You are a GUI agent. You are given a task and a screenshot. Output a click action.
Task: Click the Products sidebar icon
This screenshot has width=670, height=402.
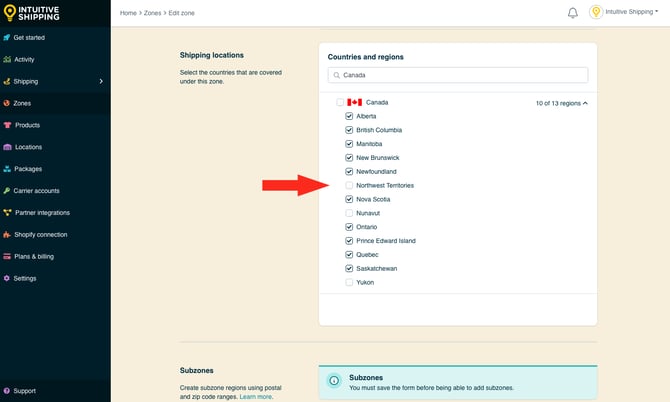pyautogui.click(x=8, y=125)
